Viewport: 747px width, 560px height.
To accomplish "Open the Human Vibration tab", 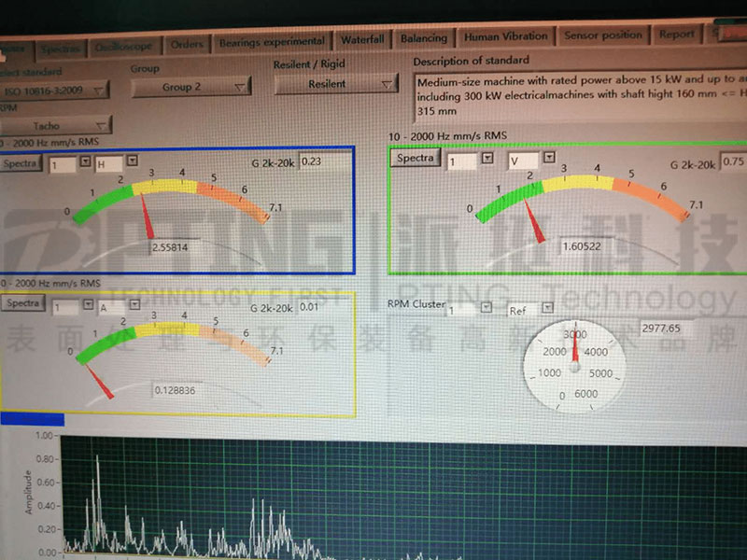I will tap(506, 37).
